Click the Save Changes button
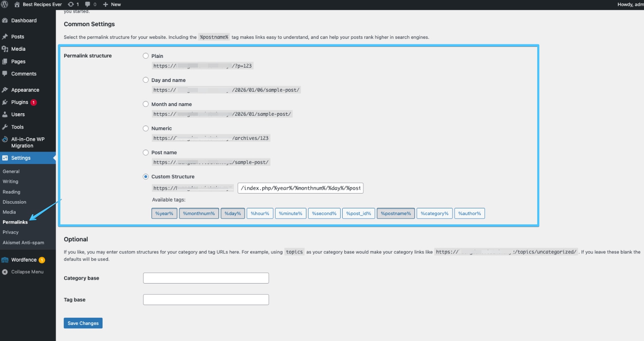The height and width of the screenshot is (341, 644). point(83,323)
